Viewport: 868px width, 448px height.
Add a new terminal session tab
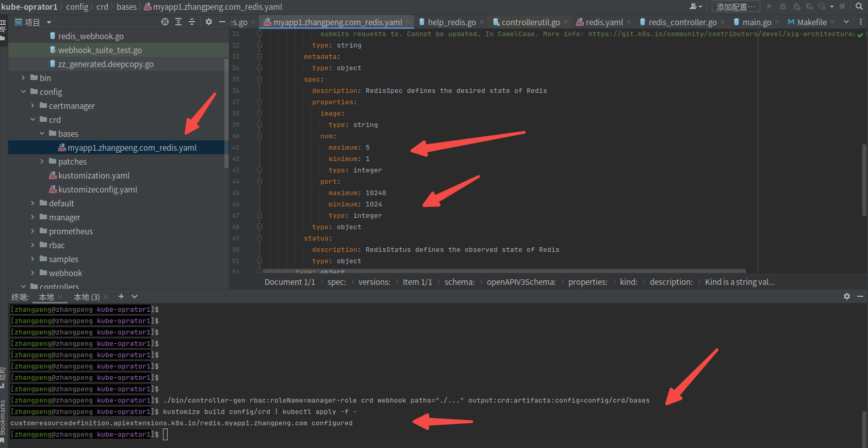[x=121, y=296]
